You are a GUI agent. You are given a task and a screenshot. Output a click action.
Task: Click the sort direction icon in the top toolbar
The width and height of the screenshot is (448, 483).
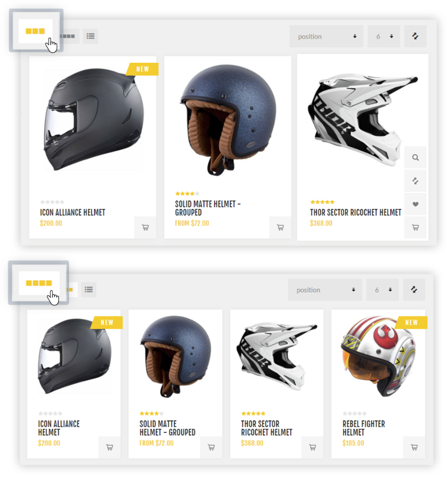point(415,36)
